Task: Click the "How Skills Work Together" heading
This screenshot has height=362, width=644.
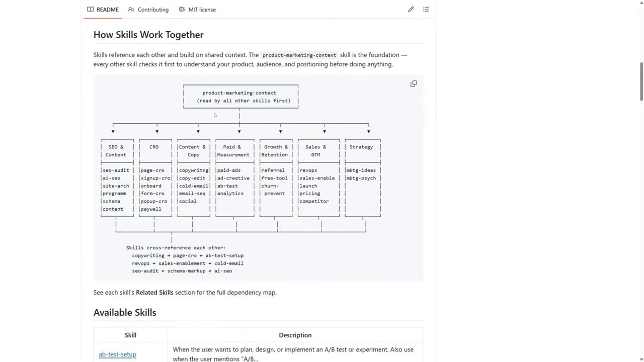Action: [x=148, y=34]
